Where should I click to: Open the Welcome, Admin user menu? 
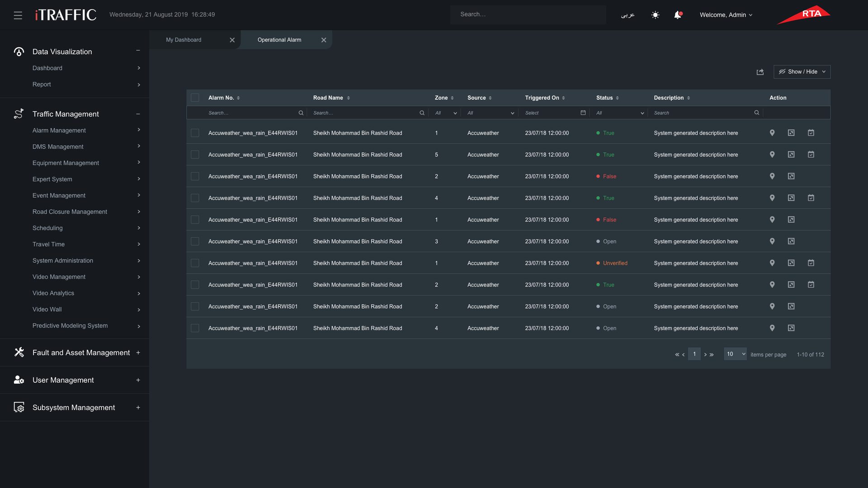(x=726, y=15)
